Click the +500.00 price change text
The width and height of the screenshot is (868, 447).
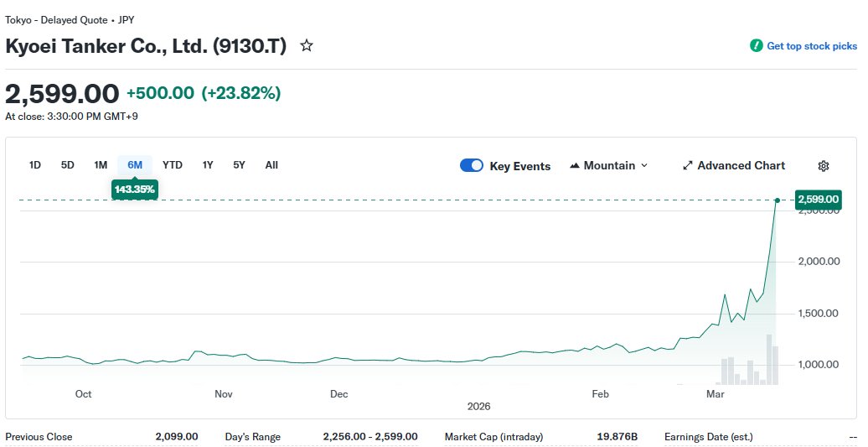pos(161,93)
